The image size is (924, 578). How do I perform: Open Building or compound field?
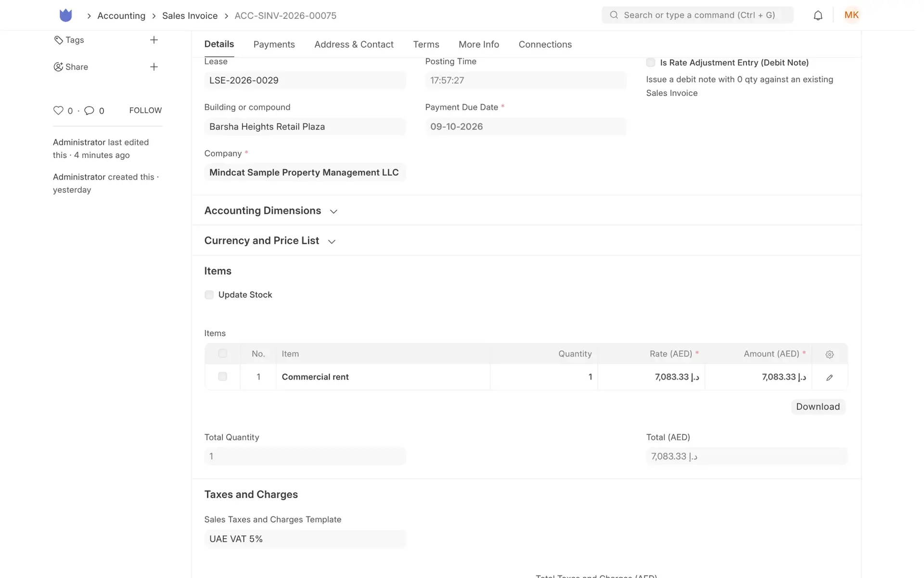(x=305, y=127)
